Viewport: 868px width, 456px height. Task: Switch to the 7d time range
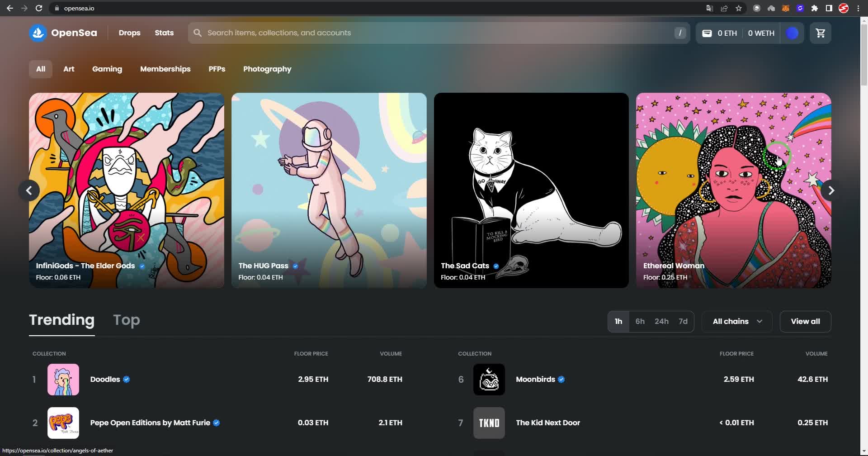coord(683,321)
